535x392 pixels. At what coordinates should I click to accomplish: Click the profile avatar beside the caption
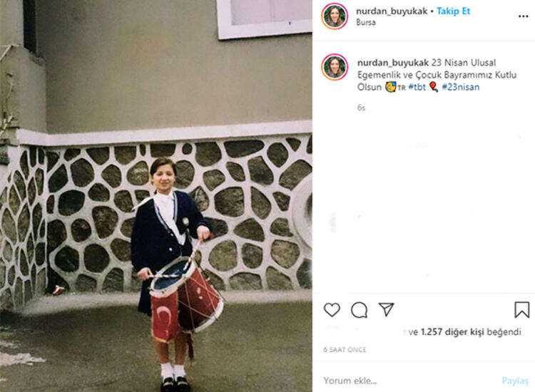[335, 67]
